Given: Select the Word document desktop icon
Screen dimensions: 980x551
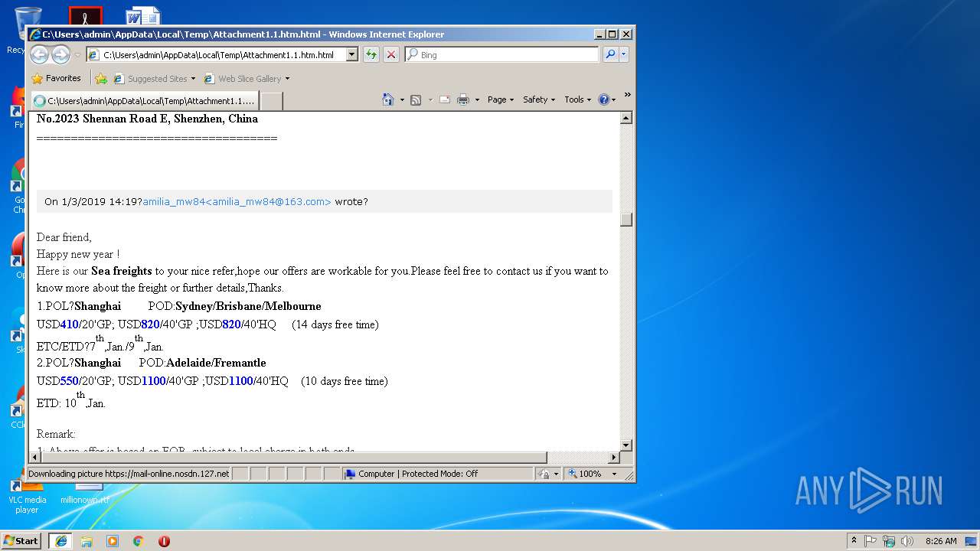Looking at the screenshot, I should coord(143,15).
